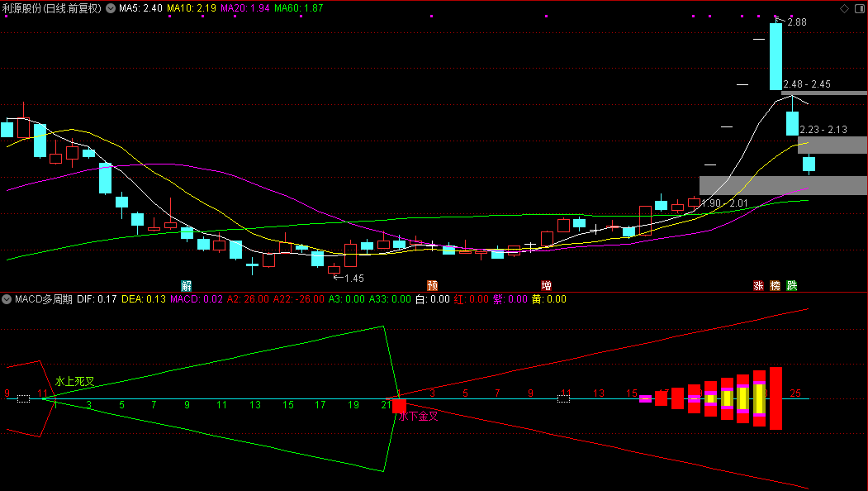Click the MA20: 1.94 label
The height and width of the screenshot is (491, 868).
point(245,8)
